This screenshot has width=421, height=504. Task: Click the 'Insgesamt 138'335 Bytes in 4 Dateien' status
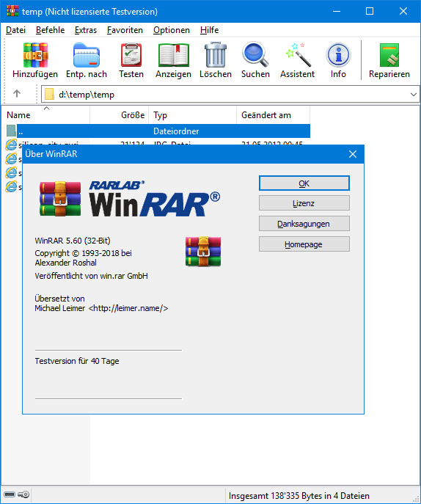click(299, 495)
